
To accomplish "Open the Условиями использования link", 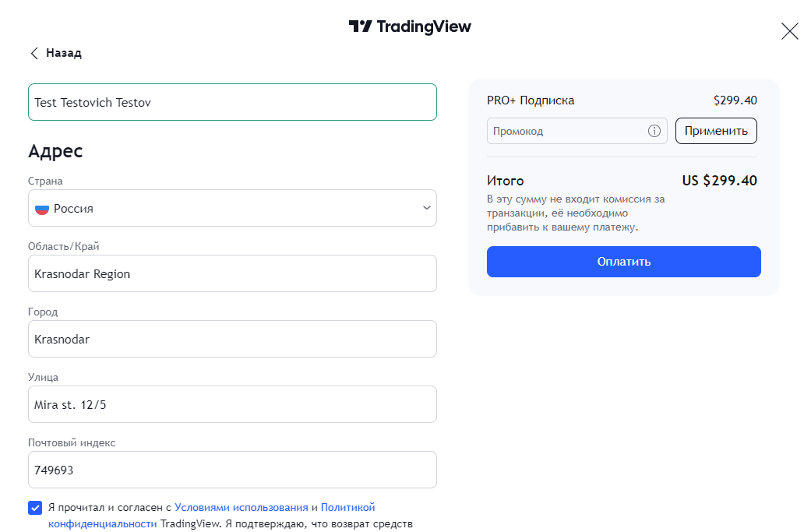I will 242,507.
